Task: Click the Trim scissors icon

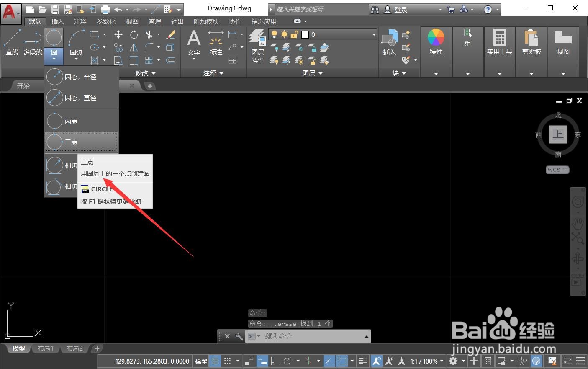Action: click(149, 34)
